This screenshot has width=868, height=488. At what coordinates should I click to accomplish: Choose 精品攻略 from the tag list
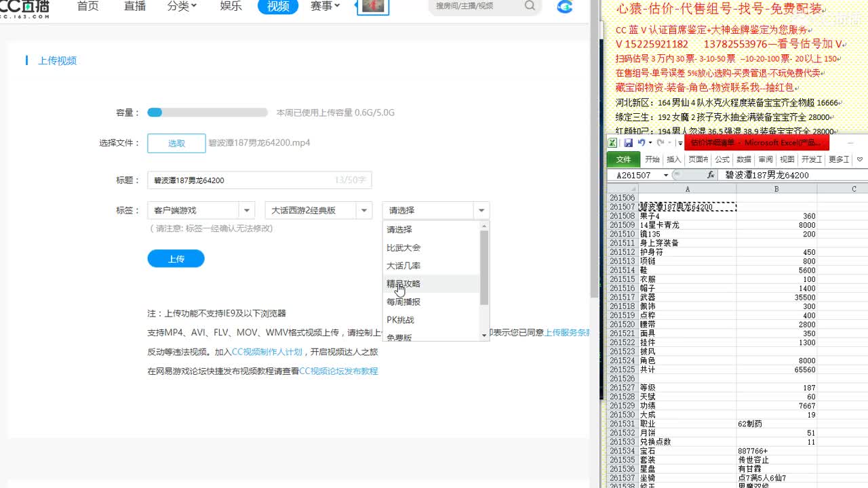[431, 284]
